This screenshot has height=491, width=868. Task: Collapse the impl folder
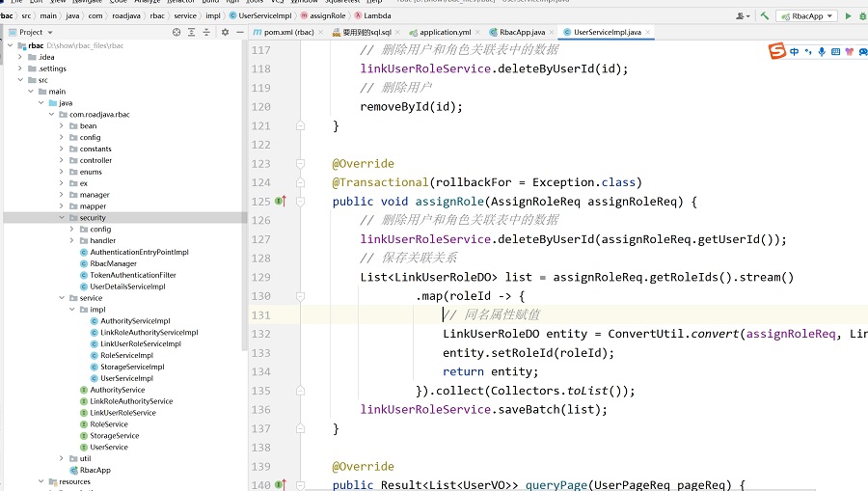click(x=71, y=310)
